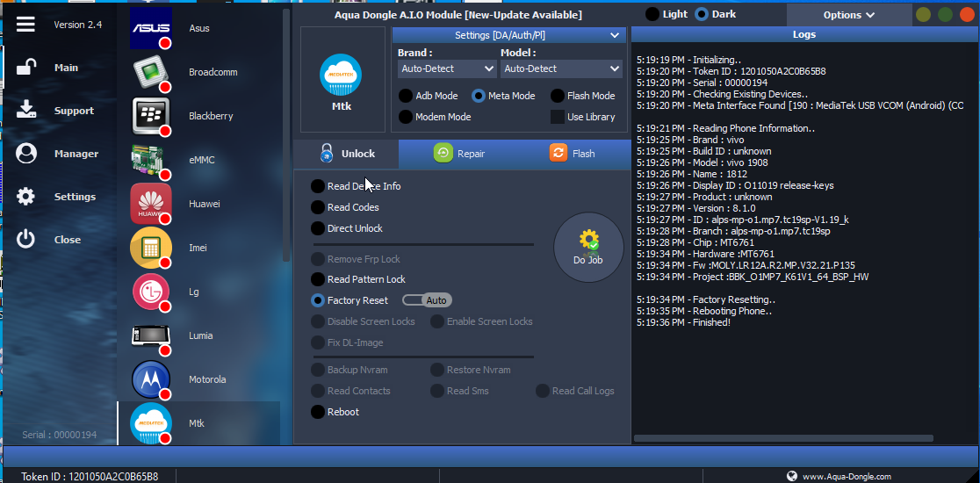Switch to Light theme

pyautogui.click(x=652, y=14)
